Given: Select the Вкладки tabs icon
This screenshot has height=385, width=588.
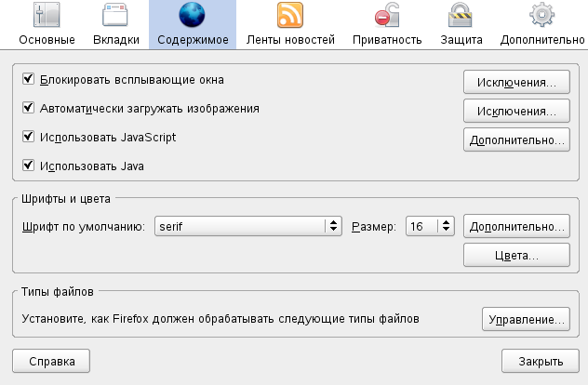Looking at the screenshot, I should point(116,16).
